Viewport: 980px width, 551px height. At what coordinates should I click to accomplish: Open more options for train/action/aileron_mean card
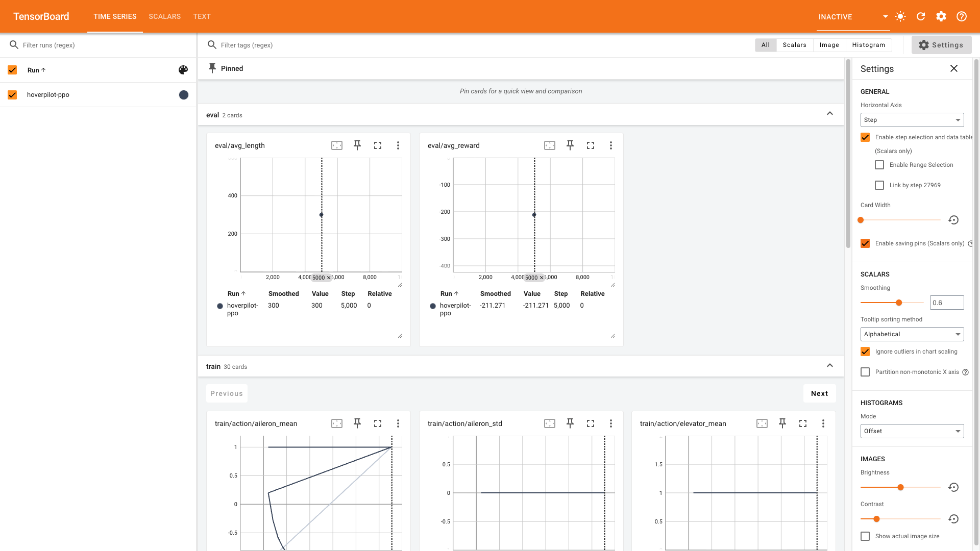(398, 423)
